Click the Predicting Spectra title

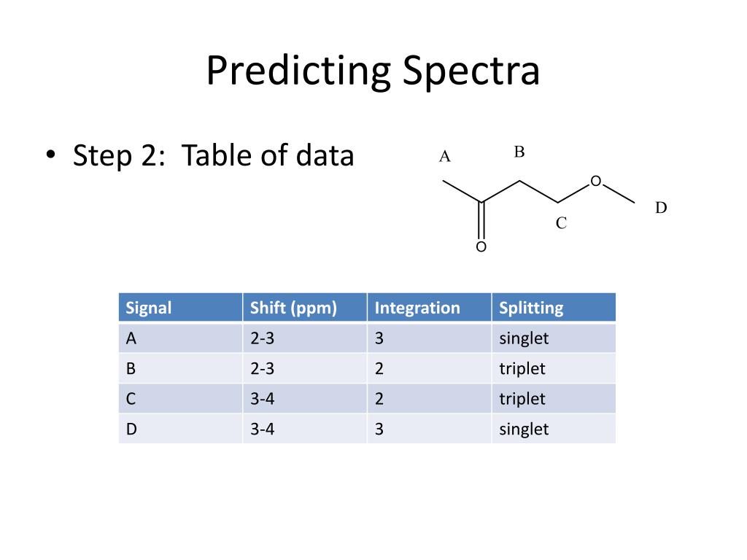pos(373,71)
